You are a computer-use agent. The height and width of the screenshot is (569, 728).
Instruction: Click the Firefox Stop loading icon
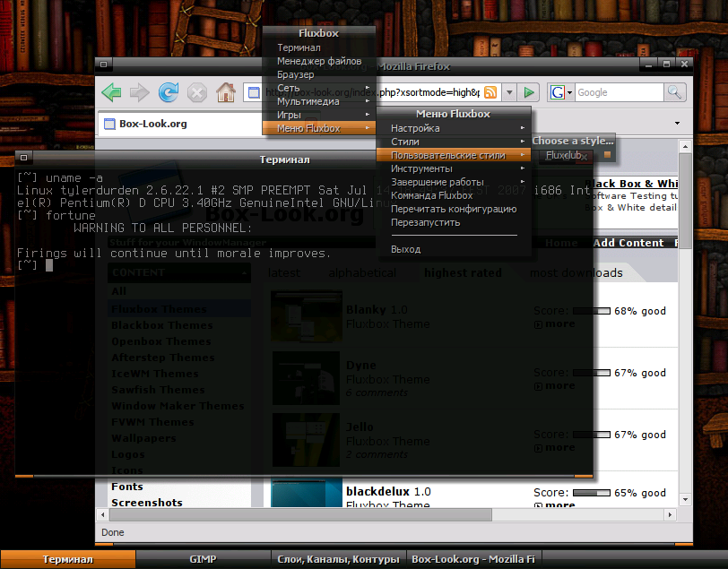pos(197,92)
